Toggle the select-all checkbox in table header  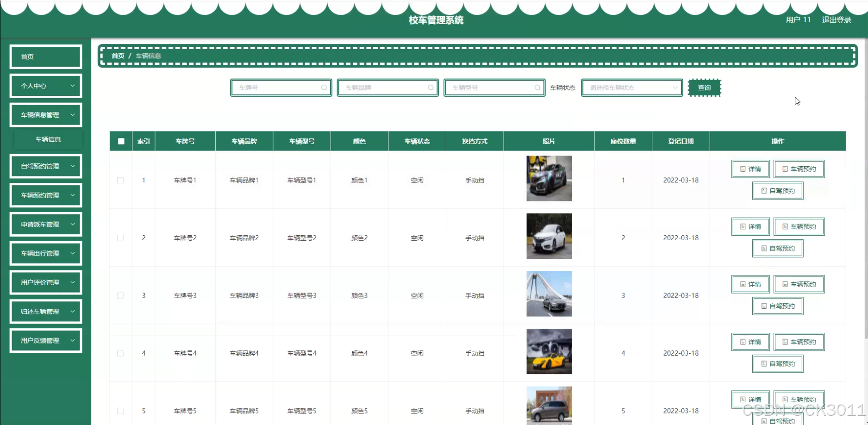coord(120,141)
